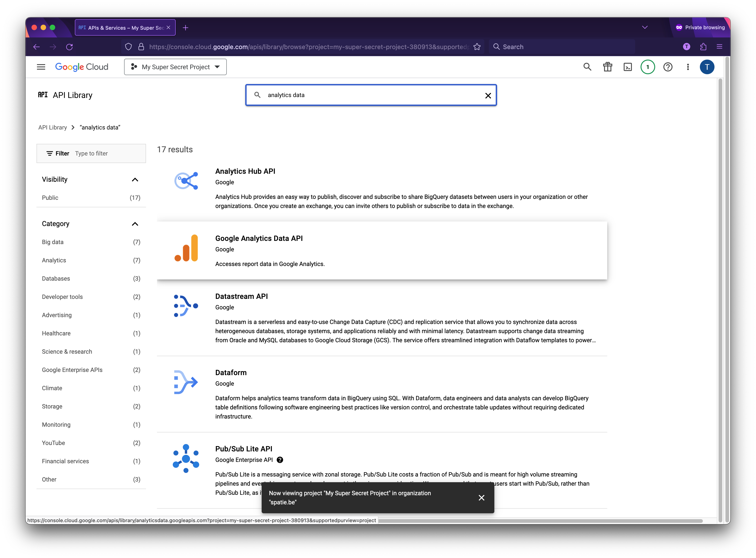
Task: Click the API Library logo icon
Action: pyautogui.click(x=43, y=95)
